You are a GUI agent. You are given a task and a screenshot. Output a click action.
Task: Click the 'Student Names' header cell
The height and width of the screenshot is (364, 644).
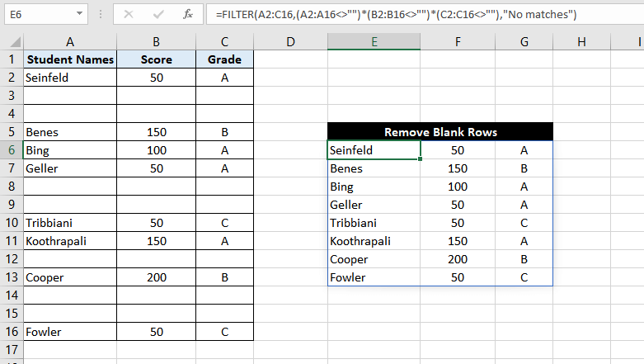pos(70,59)
